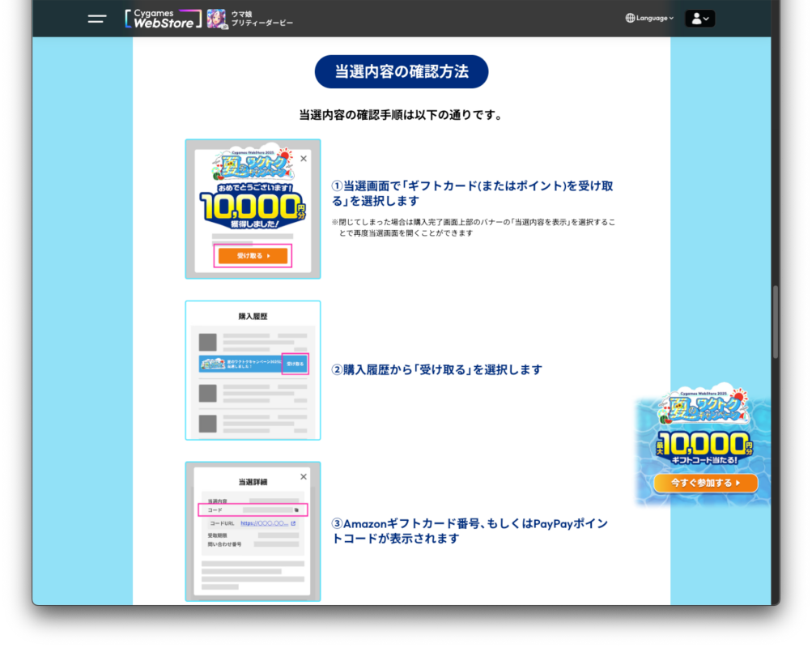Screen dimensions: 812x648
Task: Click the Uma Musume game icon
Action: tap(216, 19)
